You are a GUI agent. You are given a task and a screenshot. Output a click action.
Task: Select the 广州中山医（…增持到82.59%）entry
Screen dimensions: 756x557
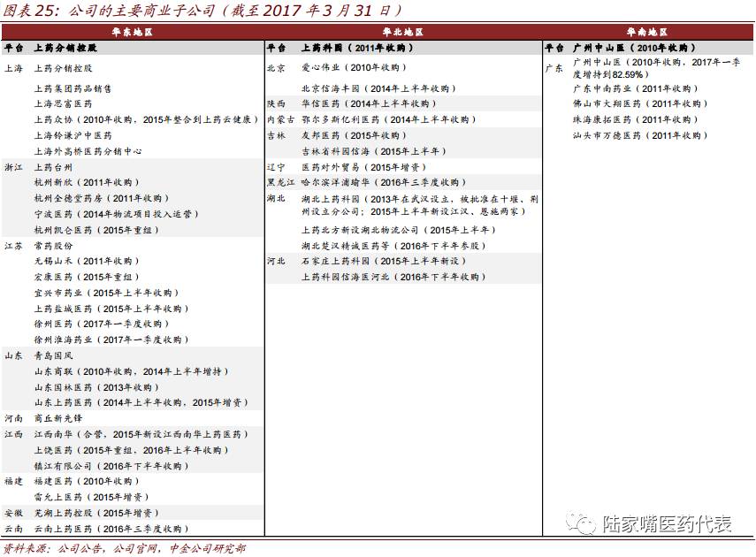[657, 68]
